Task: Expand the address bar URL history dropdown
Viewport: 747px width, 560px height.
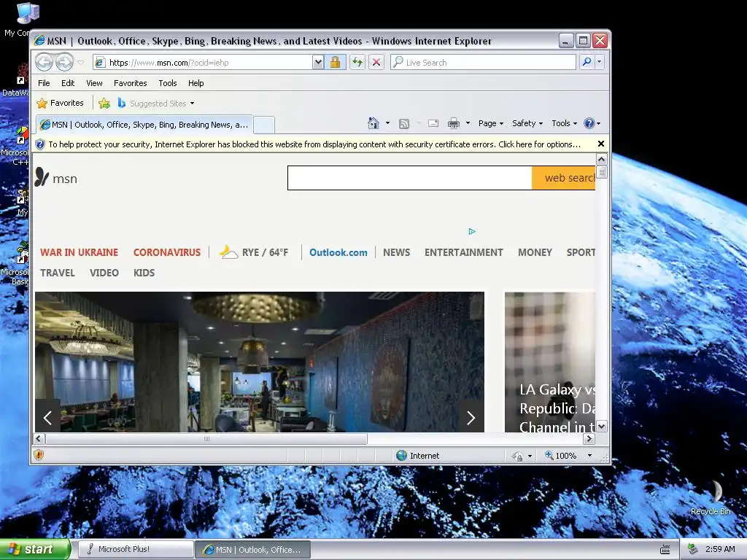Action: (318, 63)
